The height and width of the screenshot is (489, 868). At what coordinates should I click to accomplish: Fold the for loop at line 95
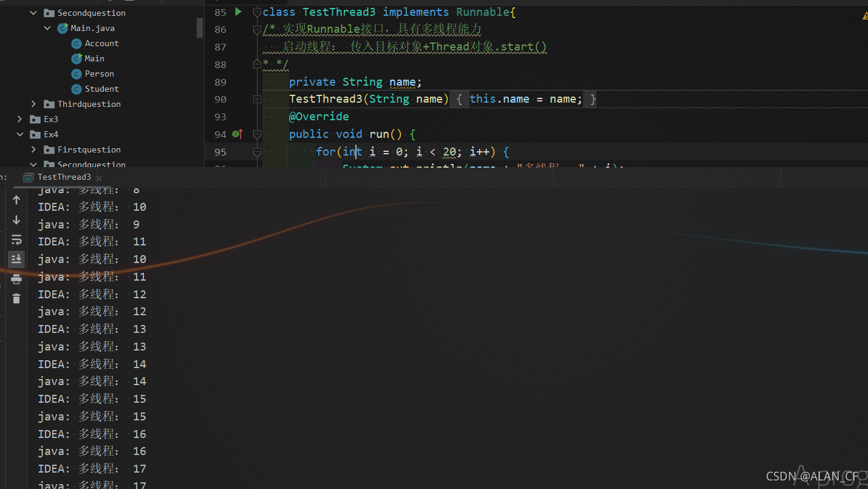(x=257, y=151)
